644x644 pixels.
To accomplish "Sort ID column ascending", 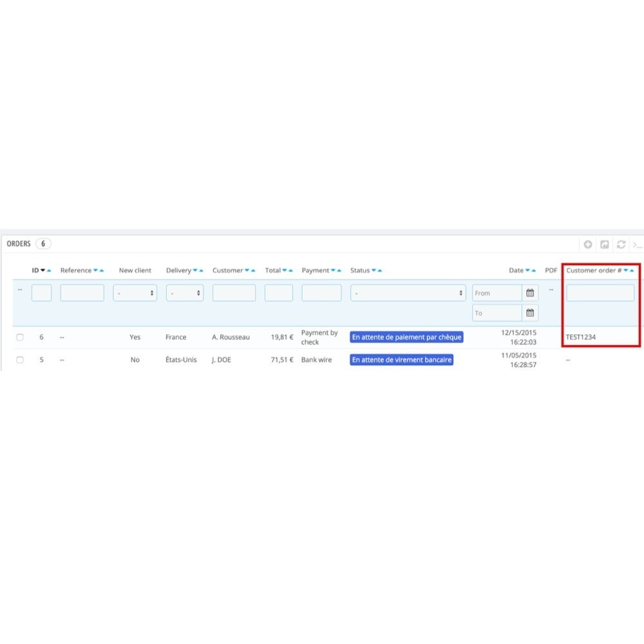I will click(x=49, y=270).
